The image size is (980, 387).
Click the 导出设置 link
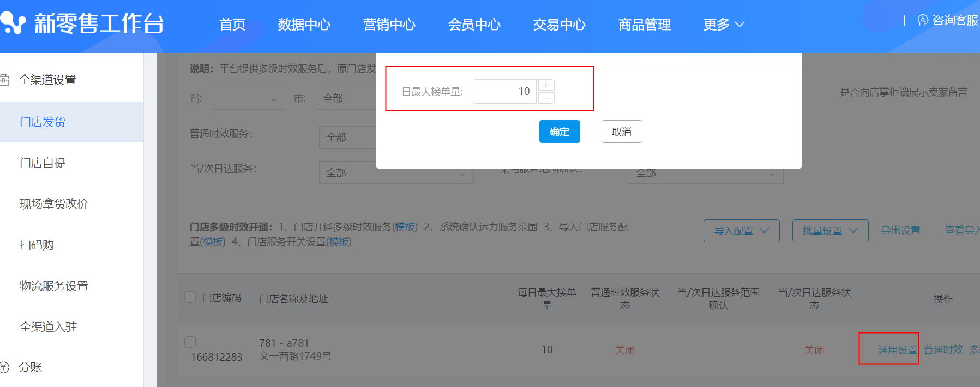coord(900,230)
